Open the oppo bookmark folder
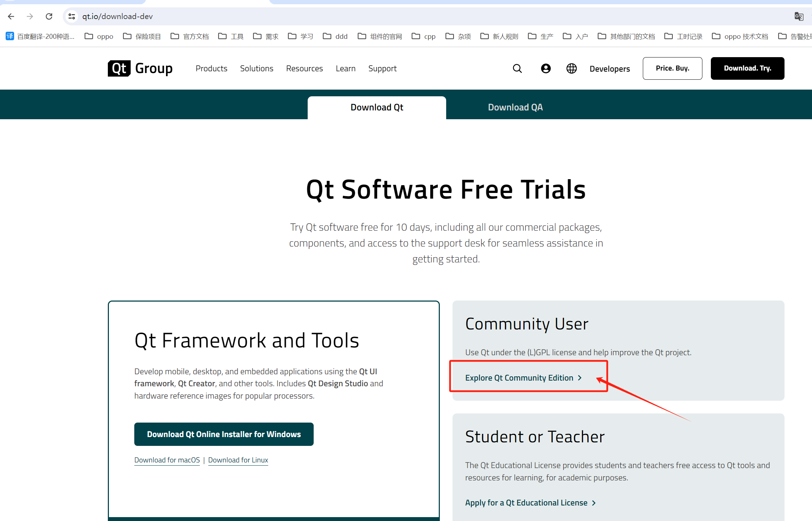This screenshot has height=521, width=812. click(99, 36)
